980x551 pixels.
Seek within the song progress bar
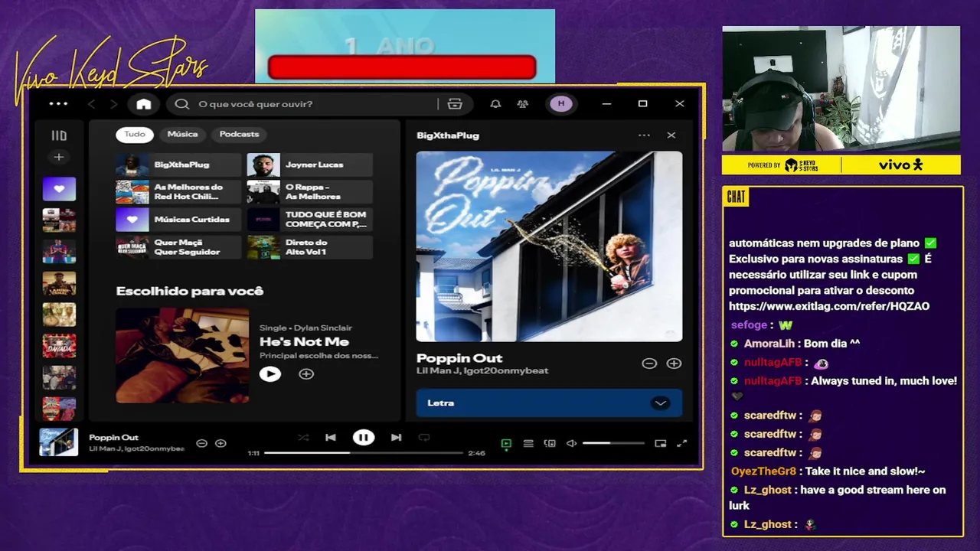[x=364, y=453]
